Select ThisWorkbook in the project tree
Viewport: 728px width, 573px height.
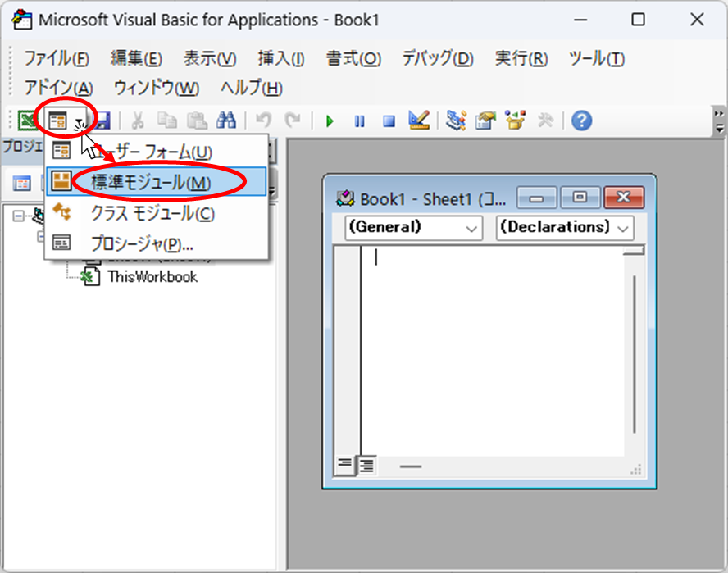click(152, 277)
